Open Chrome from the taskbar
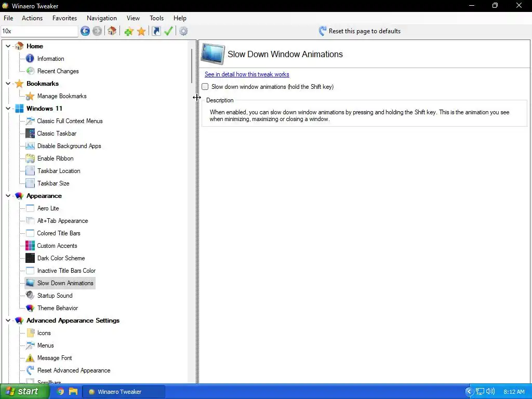The image size is (532, 399). [x=60, y=392]
